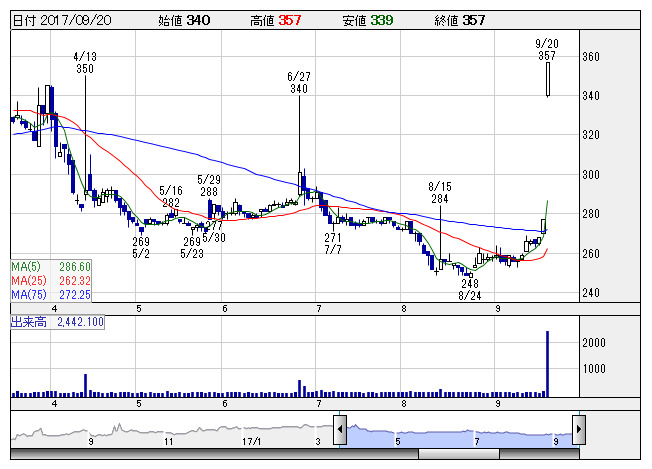Image resolution: width=652 pixels, height=469 pixels.
Task: Click the 360 price axis label
Action: click(591, 57)
